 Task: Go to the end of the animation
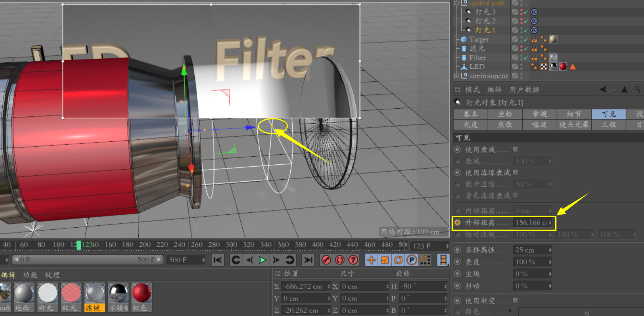(x=308, y=260)
